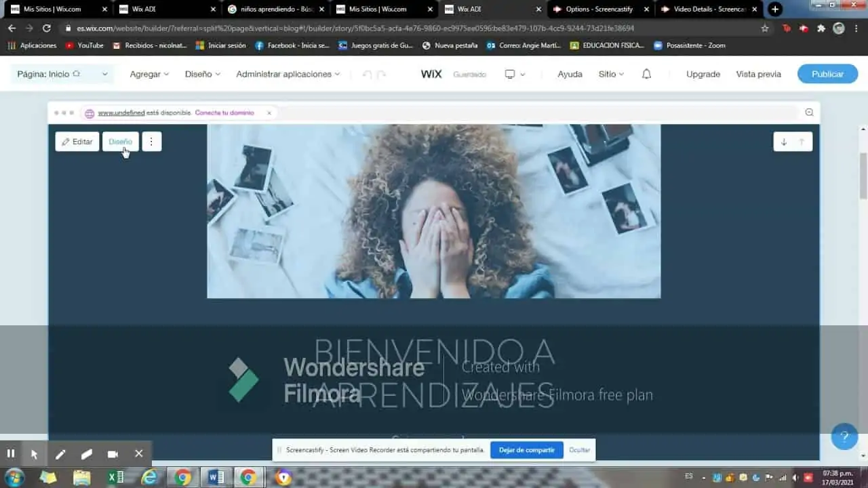Select the Screencastify eraser tool
This screenshot has width=868, height=488.
pos(86,454)
